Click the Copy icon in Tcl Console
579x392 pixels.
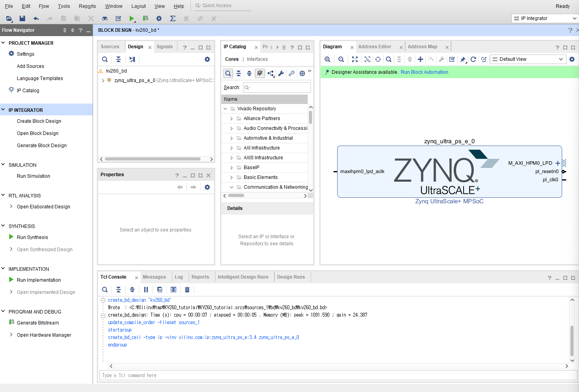(160, 290)
